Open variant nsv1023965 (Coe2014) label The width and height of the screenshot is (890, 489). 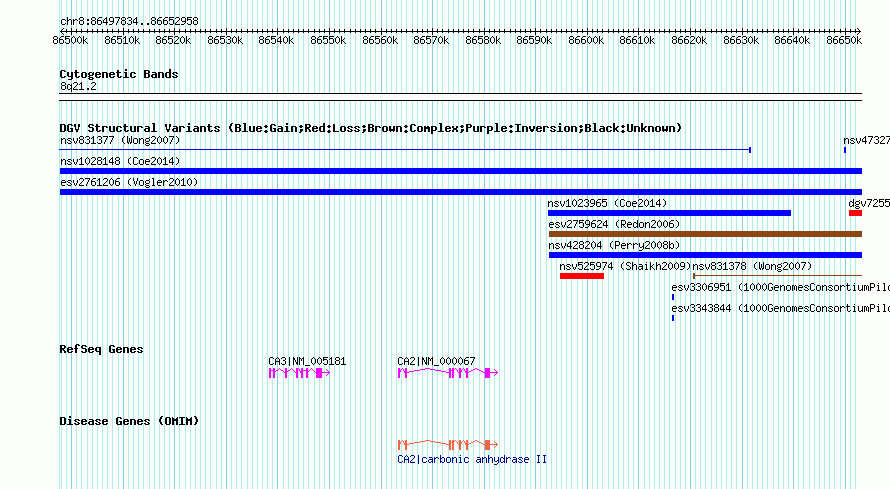pyautogui.click(x=607, y=203)
